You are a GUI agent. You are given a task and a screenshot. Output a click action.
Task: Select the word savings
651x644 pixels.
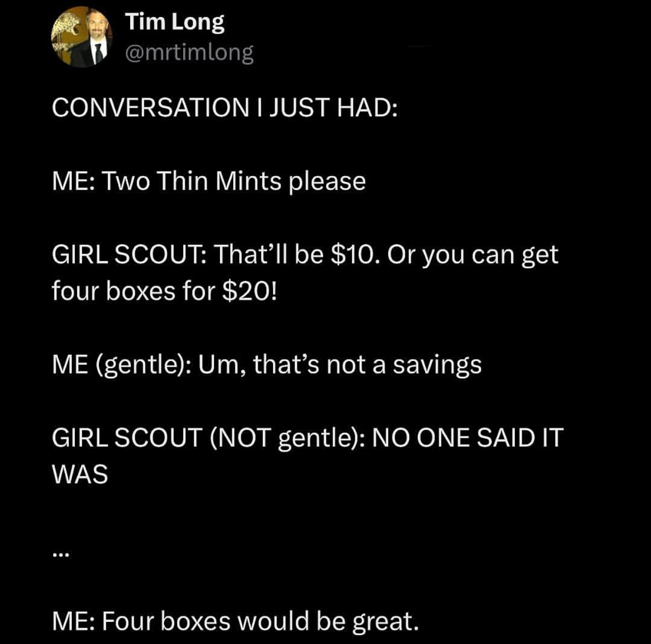[x=437, y=366]
